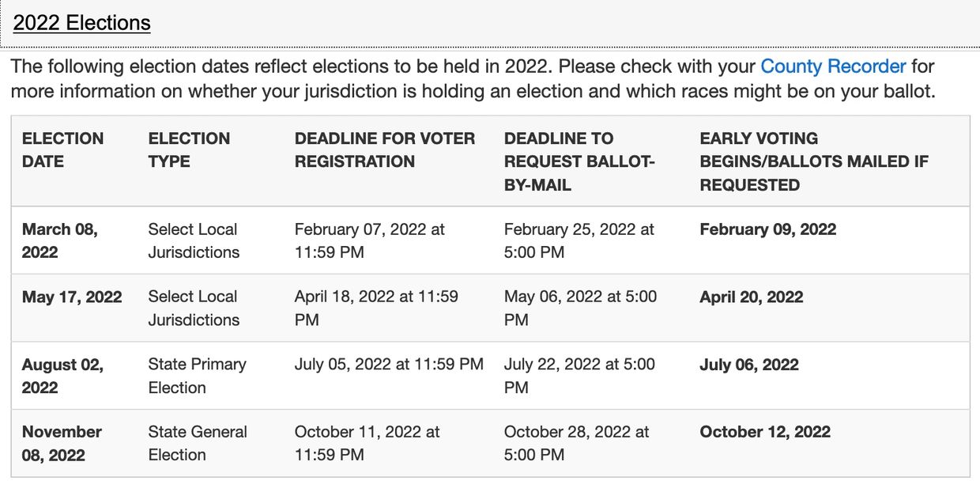Select the March 08, 2022 election date
Screen dimensions: 980x492
click(x=60, y=240)
